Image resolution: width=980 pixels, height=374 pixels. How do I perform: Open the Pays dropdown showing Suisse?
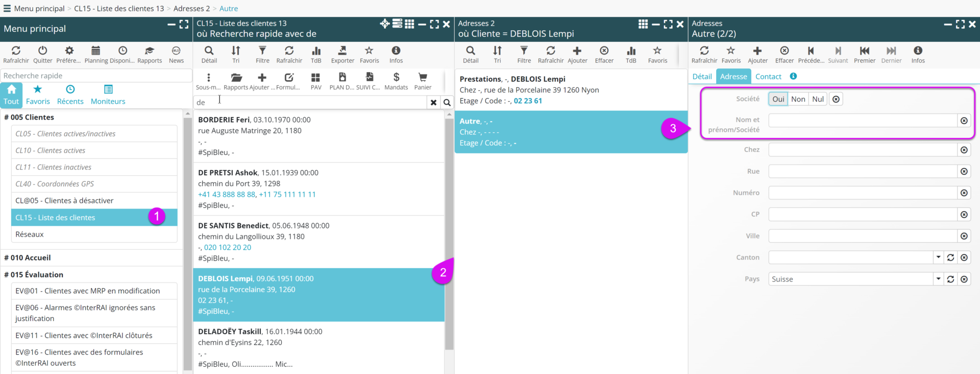coord(938,279)
